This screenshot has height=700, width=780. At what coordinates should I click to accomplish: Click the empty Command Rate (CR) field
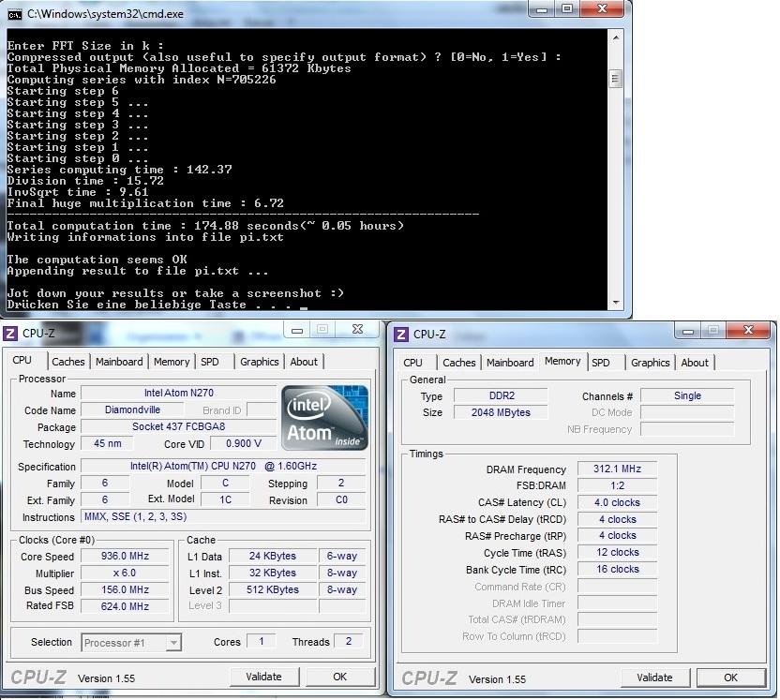617,587
